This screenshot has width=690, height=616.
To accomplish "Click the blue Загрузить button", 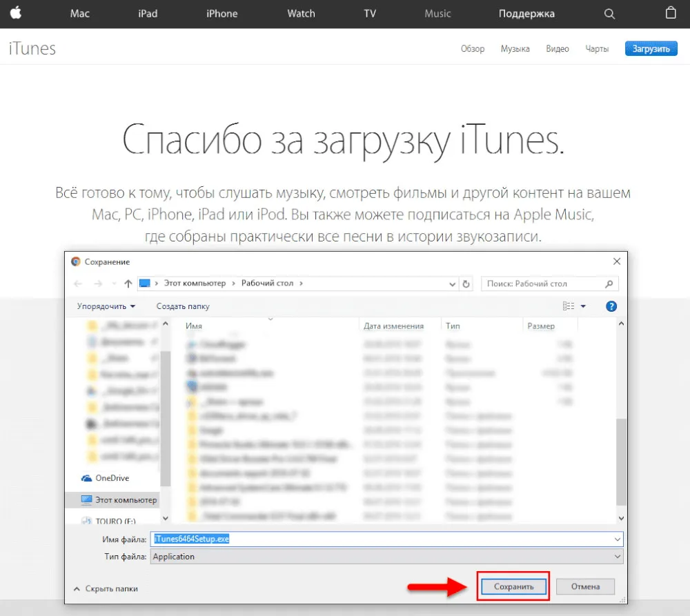I will (651, 49).
